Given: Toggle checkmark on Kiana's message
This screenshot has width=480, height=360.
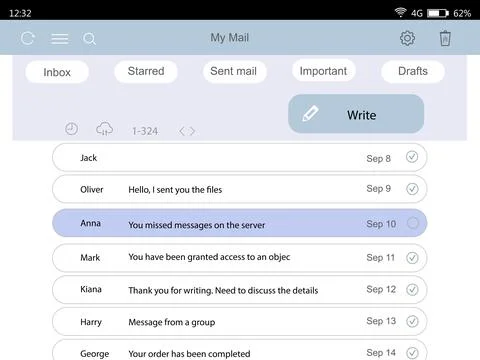Looking at the screenshot, I should (x=412, y=289).
